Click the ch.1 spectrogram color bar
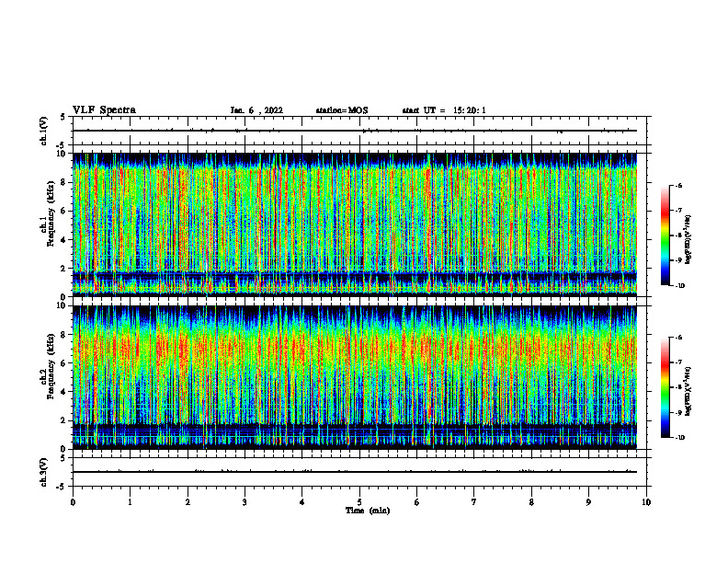This screenshot has height=563, width=728. pyautogui.click(x=665, y=236)
